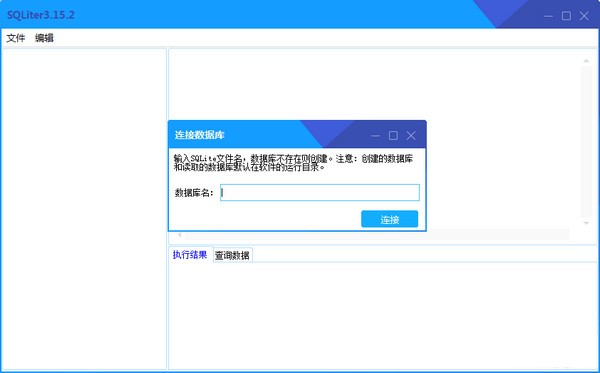
Task: Minimize the 连接数据库 dialog
Action: [375, 135]
